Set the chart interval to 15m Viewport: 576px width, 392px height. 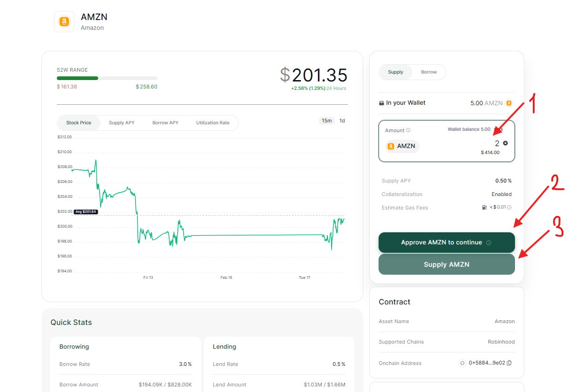click(326, 121)
